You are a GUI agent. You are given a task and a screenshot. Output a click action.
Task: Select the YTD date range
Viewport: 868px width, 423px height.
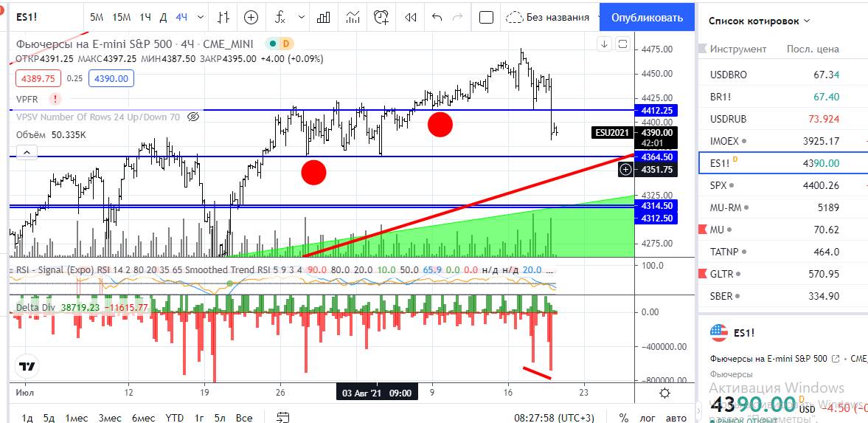175,418
